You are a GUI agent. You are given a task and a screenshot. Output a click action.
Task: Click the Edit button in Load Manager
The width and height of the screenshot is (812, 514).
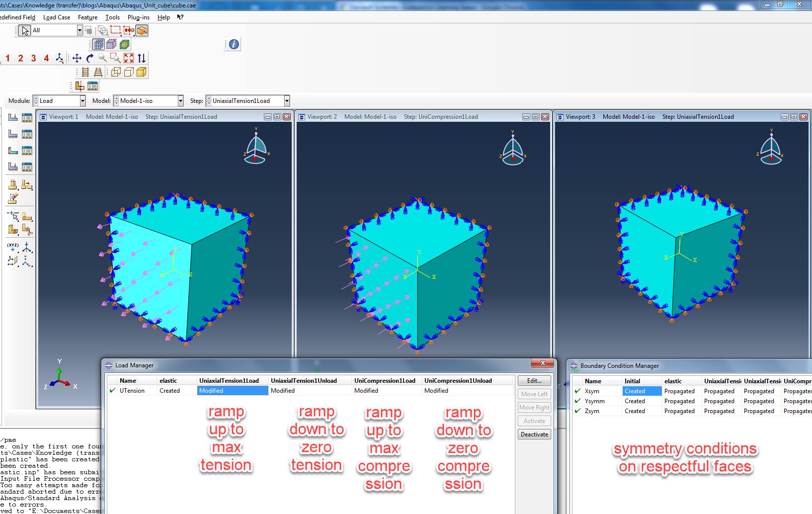534,380
